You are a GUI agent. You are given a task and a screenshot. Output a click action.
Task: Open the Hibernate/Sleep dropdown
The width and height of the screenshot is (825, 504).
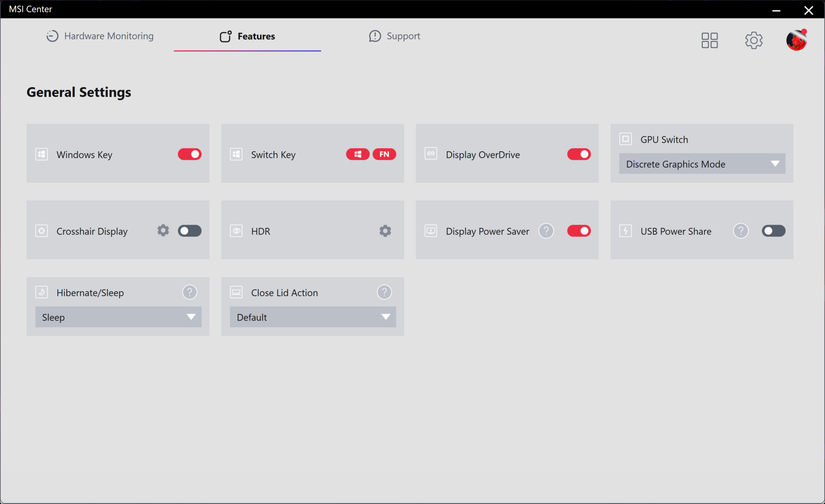pyautogui.click(x=118, y=317)
